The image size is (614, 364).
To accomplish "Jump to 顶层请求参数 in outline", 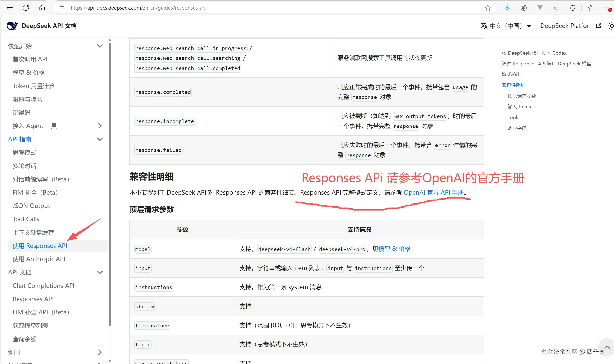I will point(522,96).
